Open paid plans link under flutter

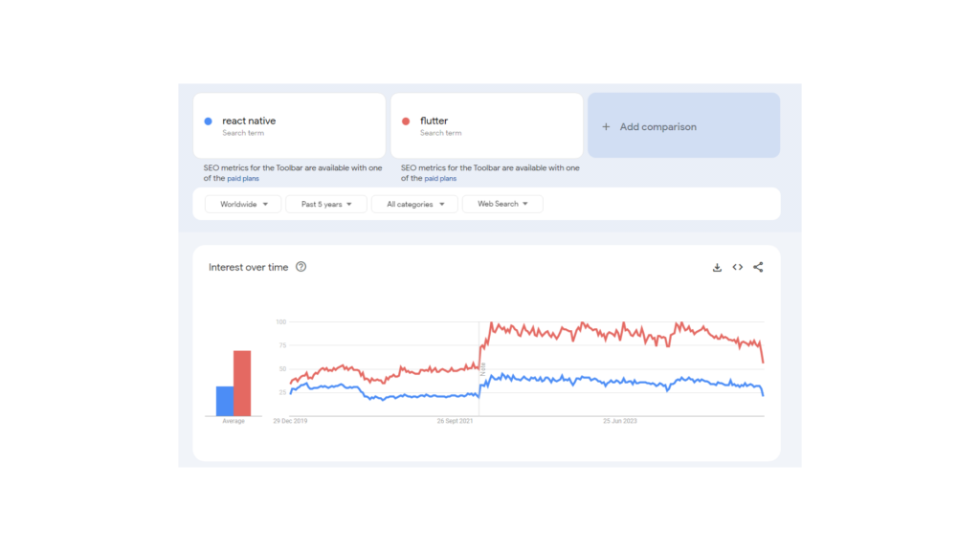[x=440, y=179]
